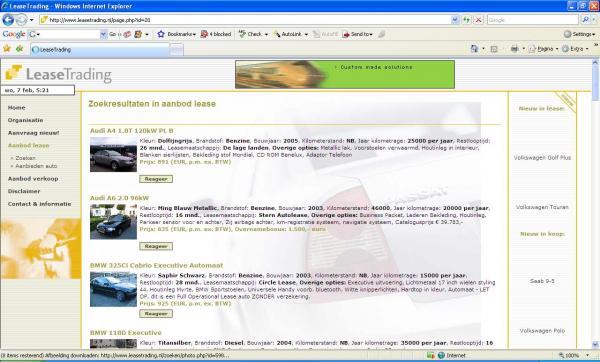Open the Disclaimer navigation link
The width and height of the screenshot is (600, 362).
[24, 191]
